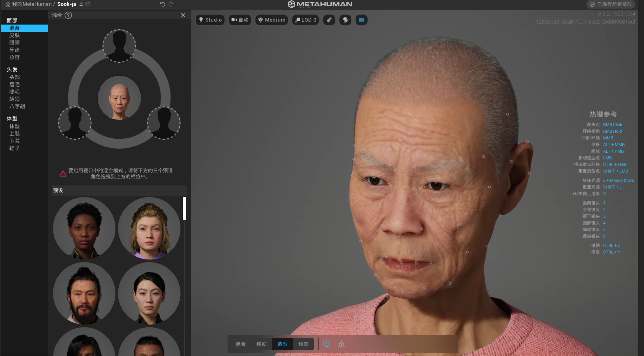Viewport: 644px width, 356px height.
Task: Switch to the 造型 viewport mode tab
Action: pyautogui.click(x=282, y=344)
